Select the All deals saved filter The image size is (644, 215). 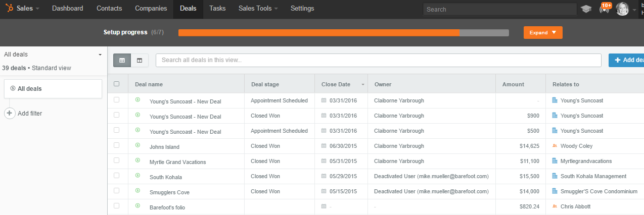point(53,89)
